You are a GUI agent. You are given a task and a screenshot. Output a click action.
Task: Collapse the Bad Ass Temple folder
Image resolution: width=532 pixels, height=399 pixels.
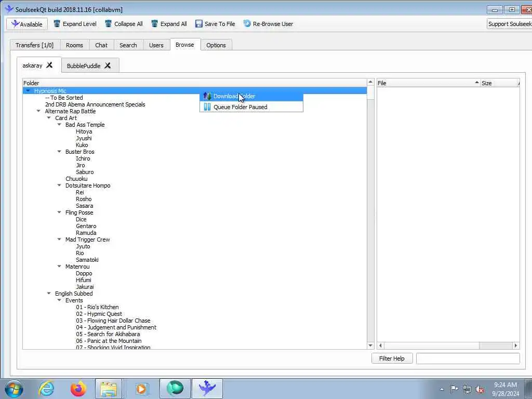click(59, 125)
